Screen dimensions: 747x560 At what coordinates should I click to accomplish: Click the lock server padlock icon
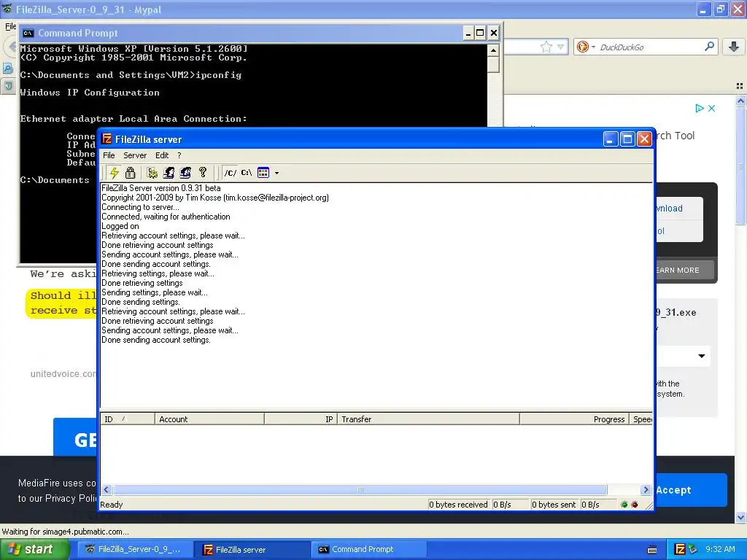coord(130,172)
